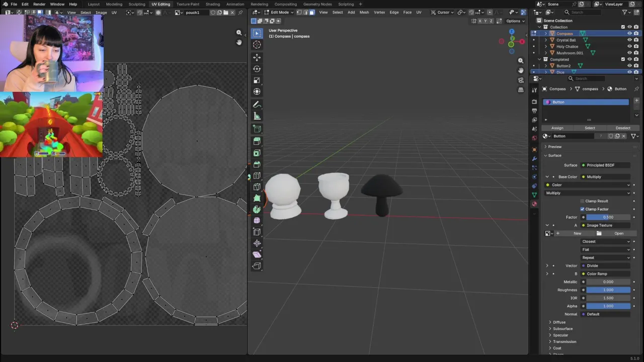Click the 3D viewport pan hand icon
644x362 pixels.
point(521,70)
